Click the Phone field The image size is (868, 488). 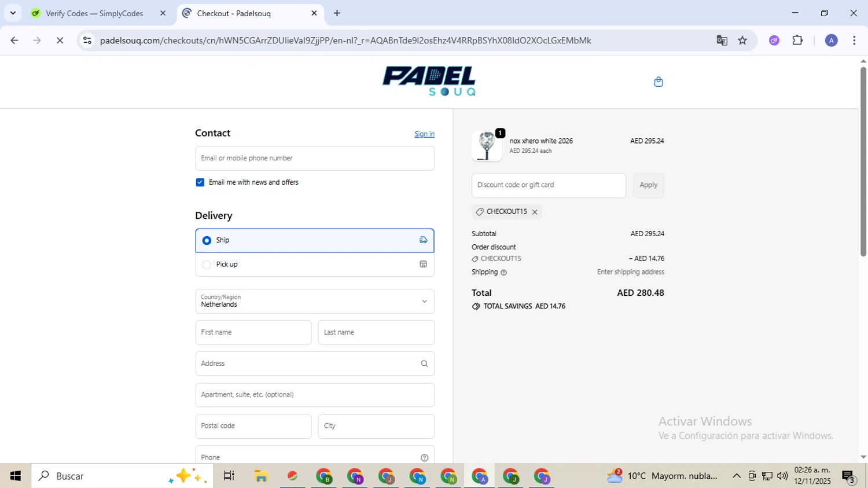[315, 455]
